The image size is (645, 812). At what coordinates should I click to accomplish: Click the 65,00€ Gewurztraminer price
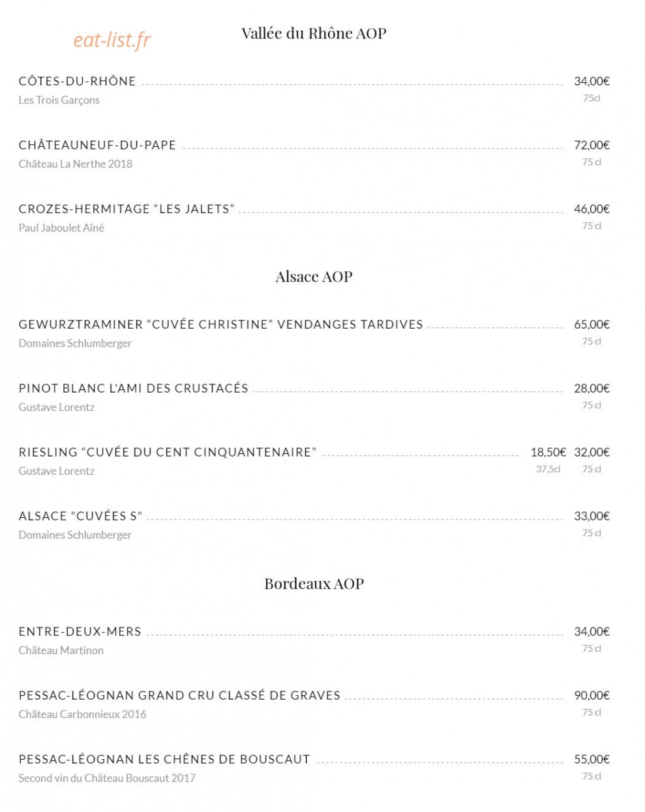[x=592, y=325]
